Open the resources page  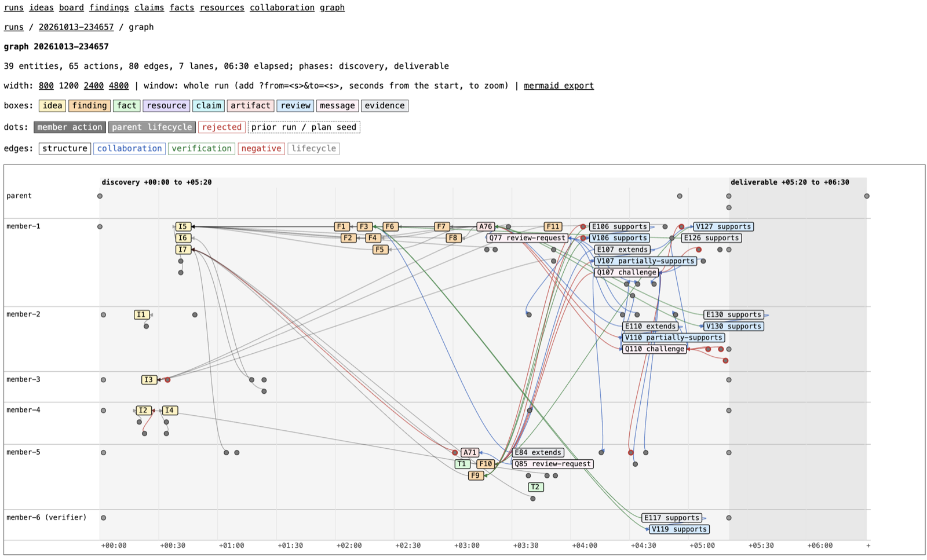tap(222, 8)
